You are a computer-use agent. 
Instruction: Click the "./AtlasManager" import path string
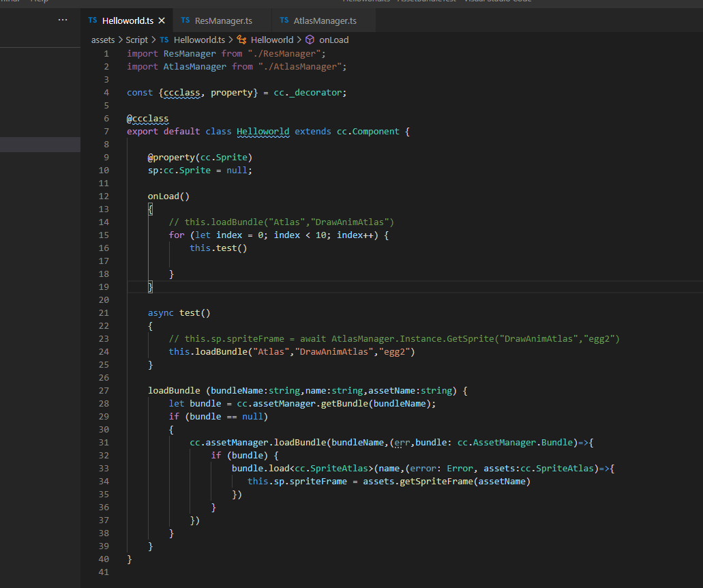pos(299,67)
